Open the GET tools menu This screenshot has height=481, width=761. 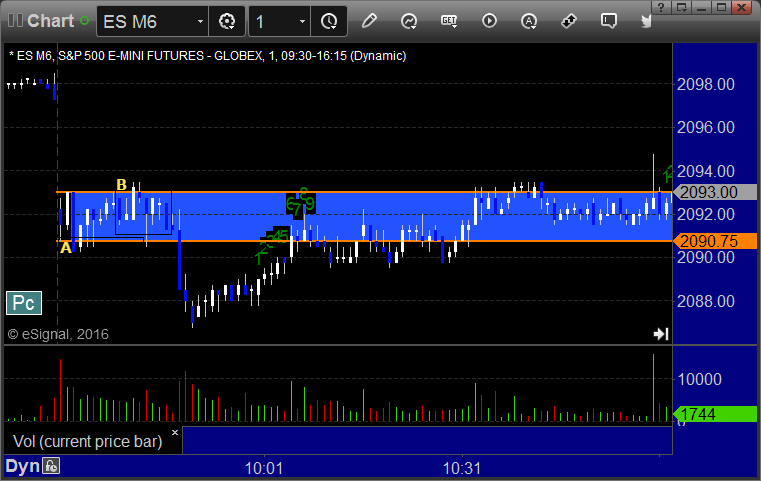(x=449, y=21)
